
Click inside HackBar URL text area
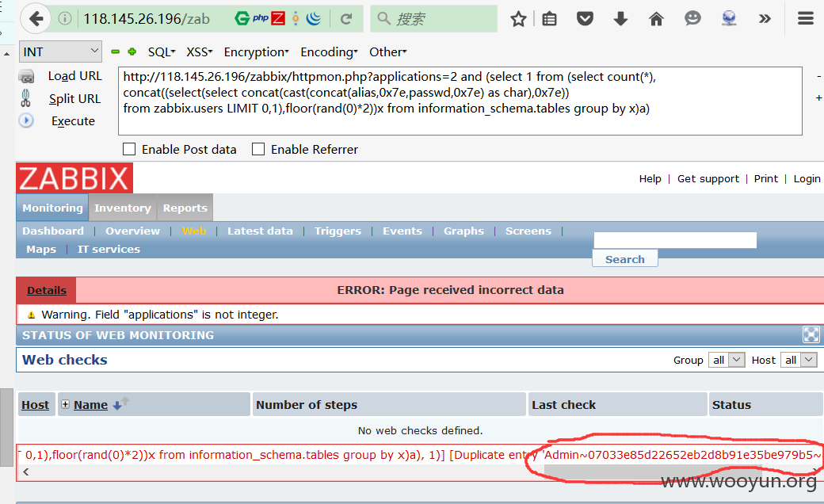click(460, 101)
